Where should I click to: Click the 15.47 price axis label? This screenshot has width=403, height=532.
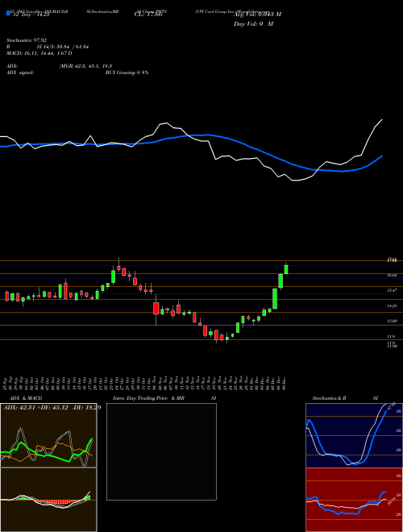[x=393, y=291]
